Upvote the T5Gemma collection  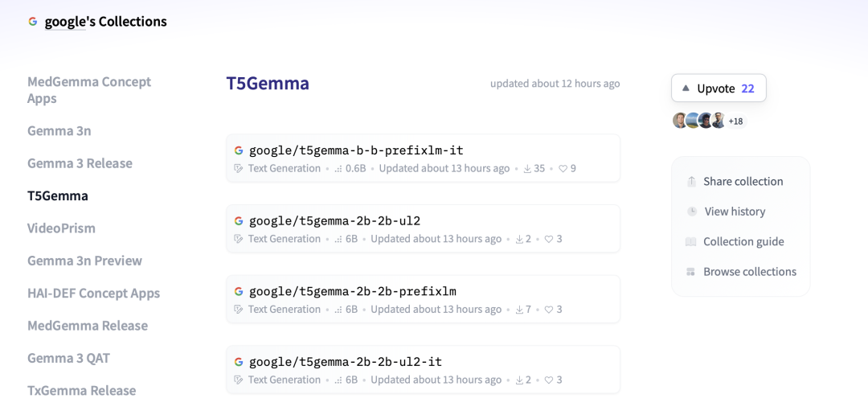[x=719, y=88]
